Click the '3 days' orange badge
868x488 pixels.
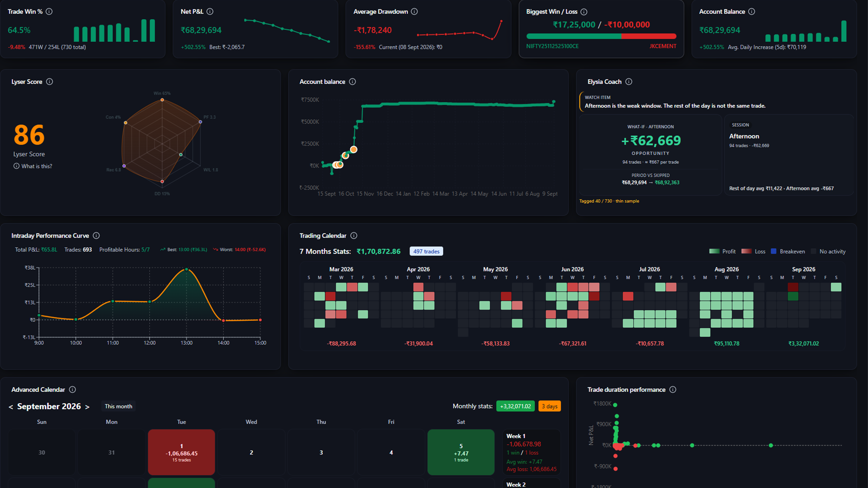[x=550, y=406]
